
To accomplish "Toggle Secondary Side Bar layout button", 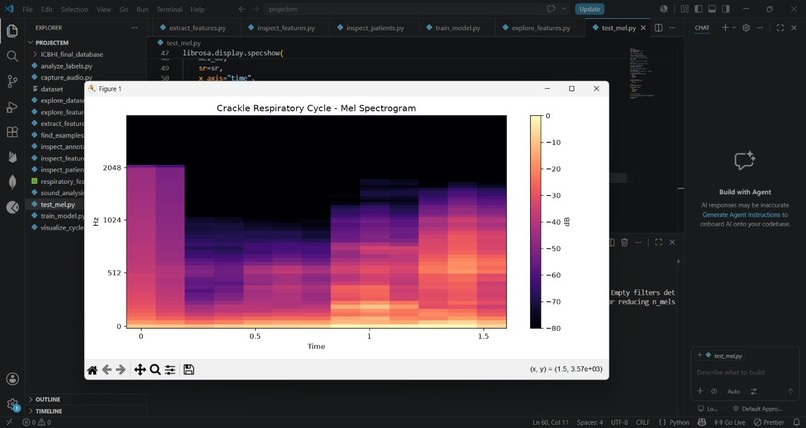I will click(x=726, y=9).
